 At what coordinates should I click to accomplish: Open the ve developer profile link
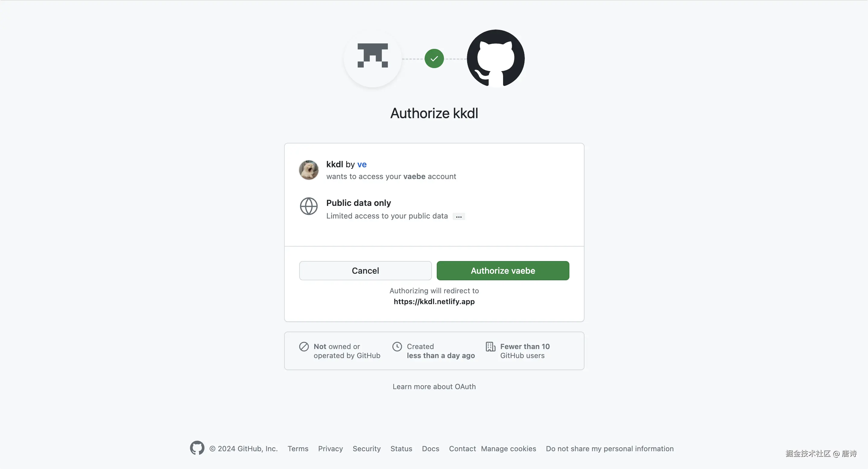pos(362,164)
